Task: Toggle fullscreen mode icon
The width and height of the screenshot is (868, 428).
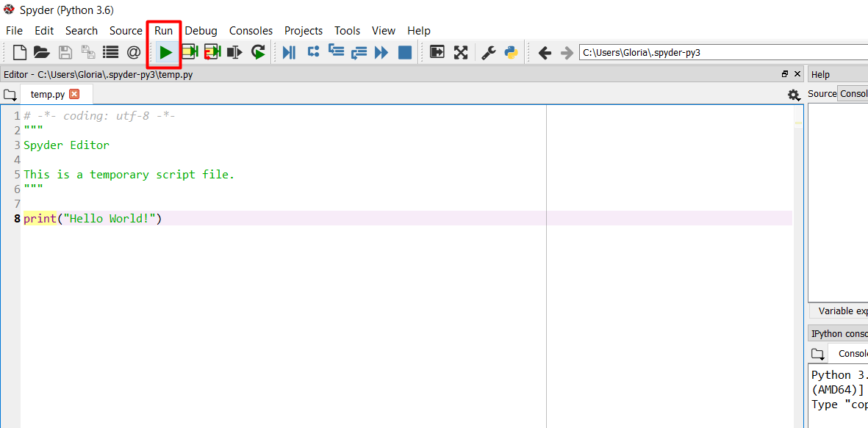Action: click(461, 52)
